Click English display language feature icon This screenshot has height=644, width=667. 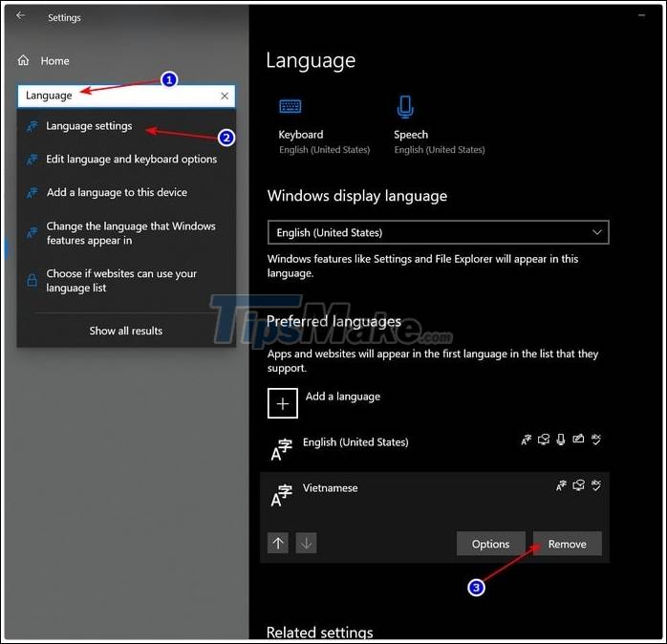527,440
